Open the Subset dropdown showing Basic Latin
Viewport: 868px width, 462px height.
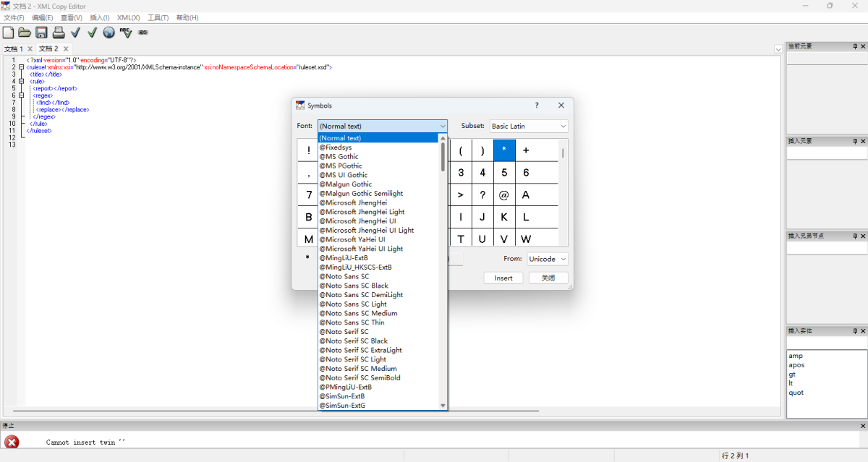(x=529, y=126)
